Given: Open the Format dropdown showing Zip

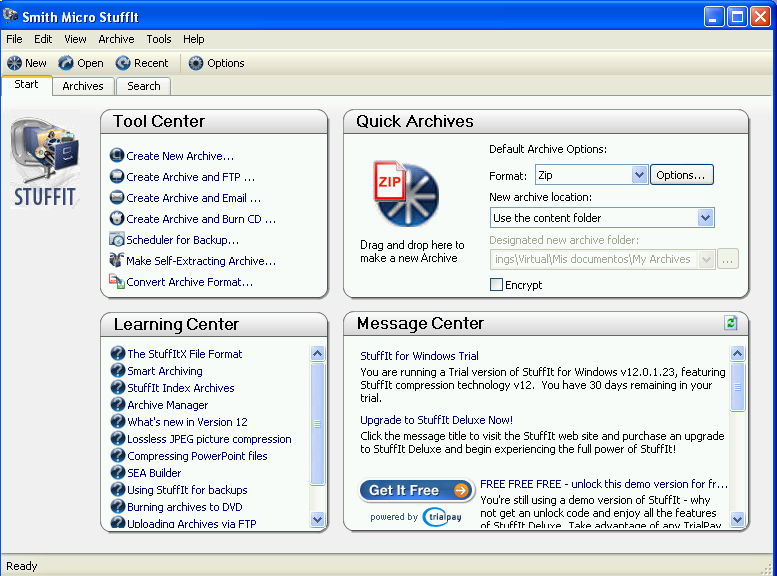Looking at the screenshot, I should [592, 175].
